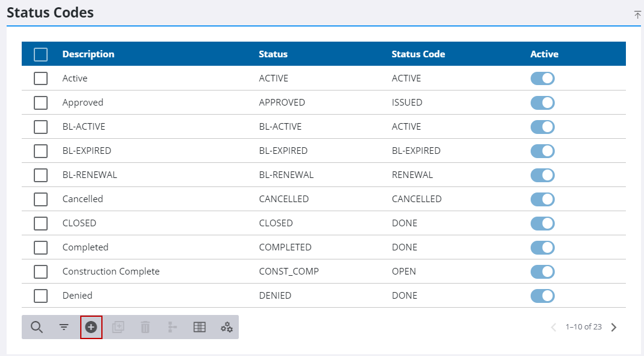Screen dimensions: 644x356
Task: Check the select-all checkbox in header
Action: click(x=40, y=54)
